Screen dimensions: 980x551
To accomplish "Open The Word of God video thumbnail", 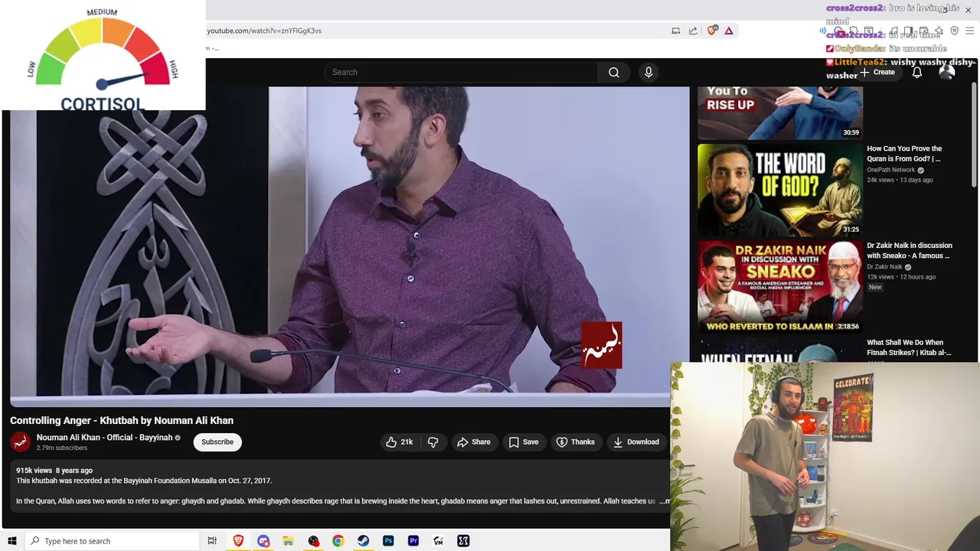I will click(x=779, y=190).
